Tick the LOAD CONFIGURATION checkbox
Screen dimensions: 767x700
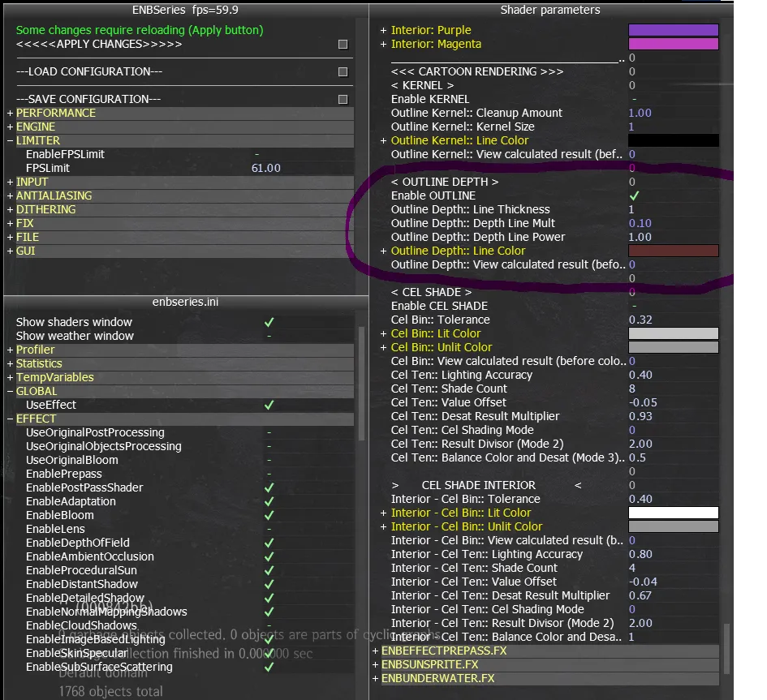[343, 72]
